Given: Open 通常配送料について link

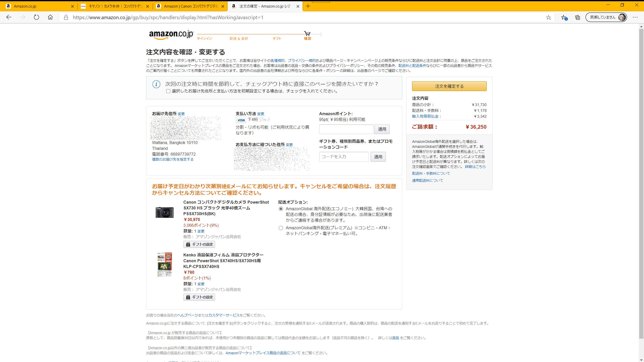Looking at the screenshot, I should tap(428, 180).
